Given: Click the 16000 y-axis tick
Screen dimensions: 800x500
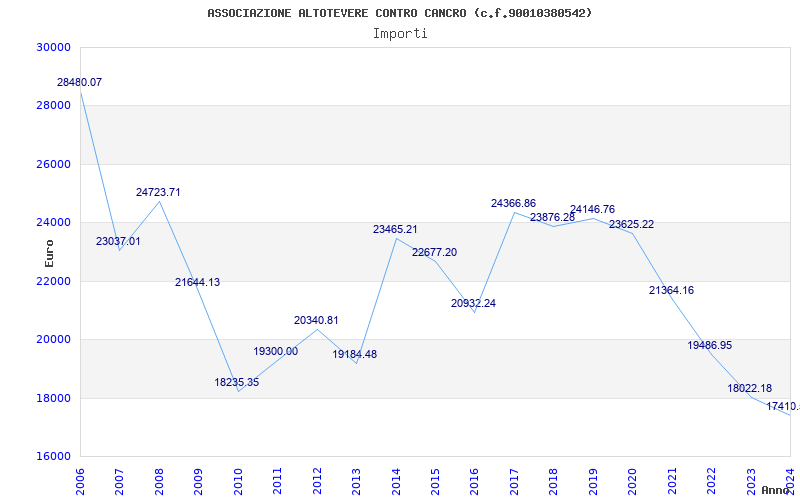Looking at the screenshot, I should (53, 457).
